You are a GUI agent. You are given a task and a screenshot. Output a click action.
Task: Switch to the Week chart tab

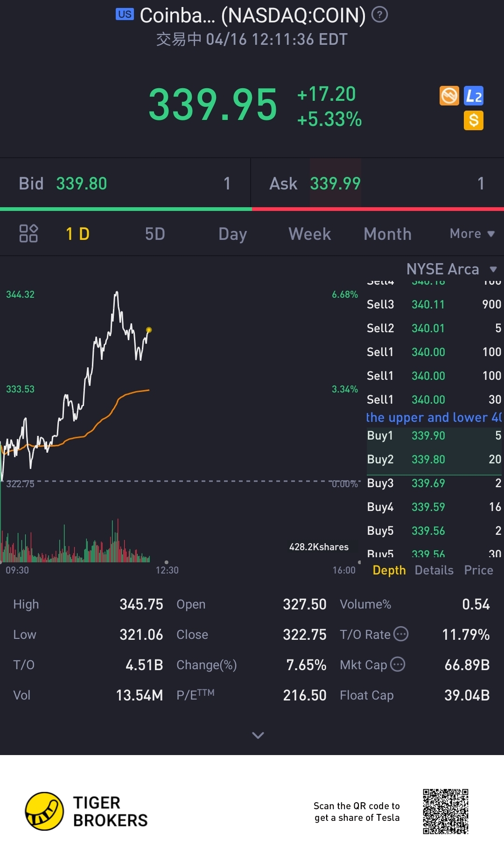310,234
